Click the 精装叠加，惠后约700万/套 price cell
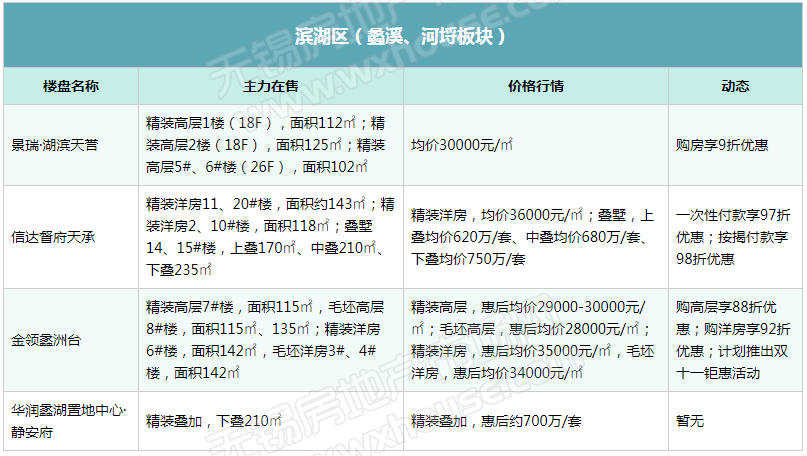This screenshot has height=456, width=807. click(x=496, y=421)
